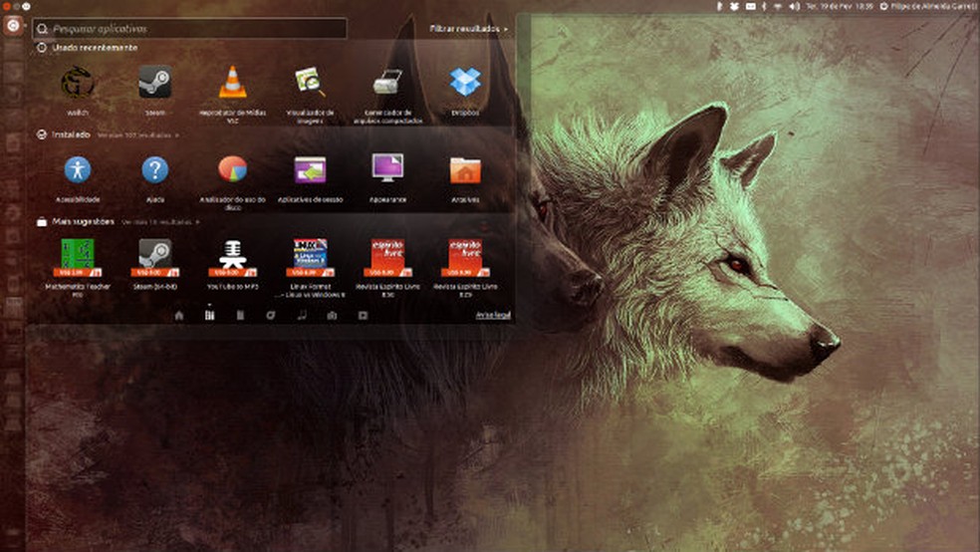980x552 pixels.
Task: Open Steam in the recently used row
Action: 154,83
